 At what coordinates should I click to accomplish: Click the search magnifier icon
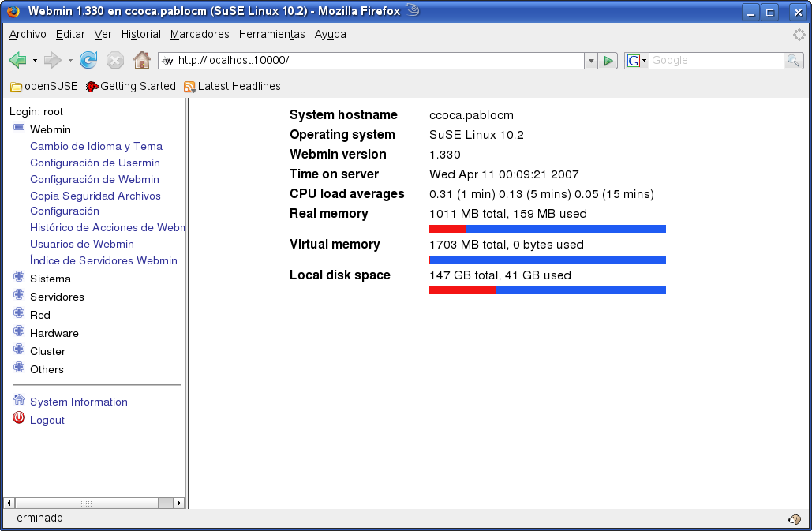(793, 61)
